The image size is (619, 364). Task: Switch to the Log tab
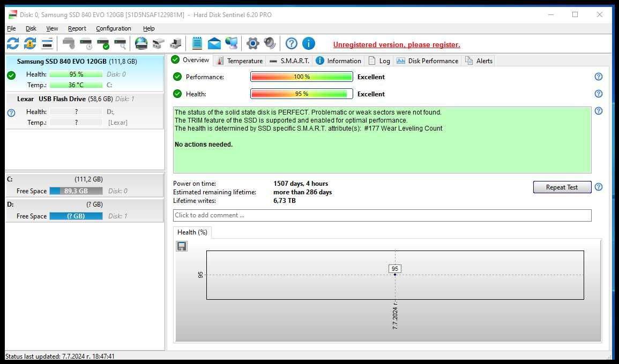click(x=379, y=60)
